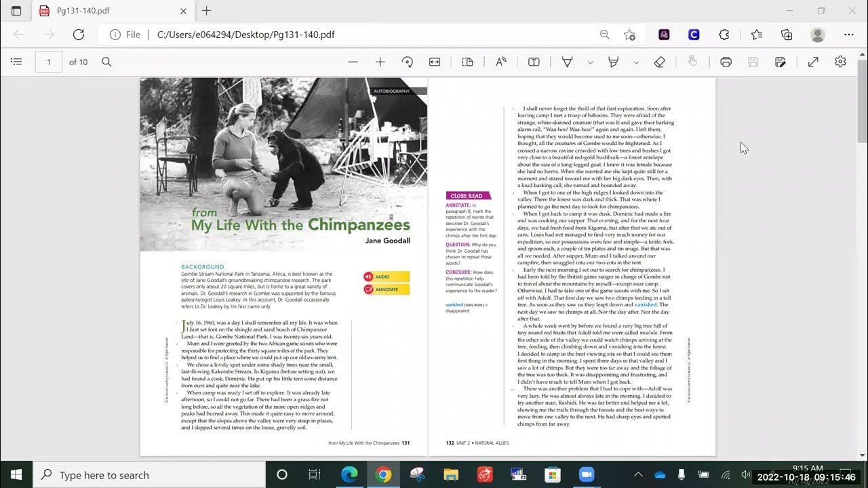
Task: Expand Highlight color options dropdown
Action: click(x=636, y=62)
